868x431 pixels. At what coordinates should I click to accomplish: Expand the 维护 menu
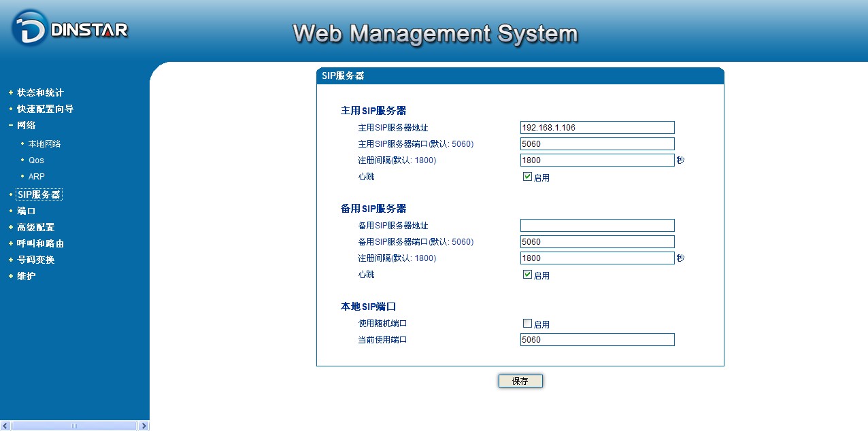(26, 276)
